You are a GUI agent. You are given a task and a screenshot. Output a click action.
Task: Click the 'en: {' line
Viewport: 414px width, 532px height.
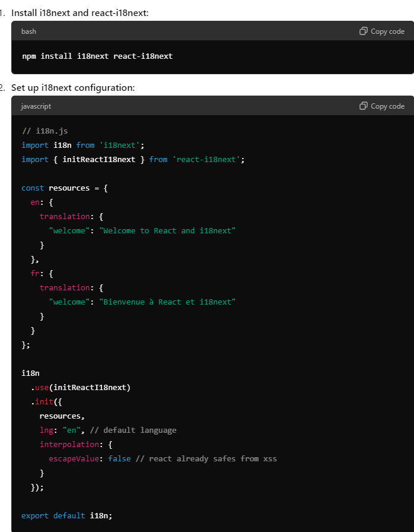42,202
